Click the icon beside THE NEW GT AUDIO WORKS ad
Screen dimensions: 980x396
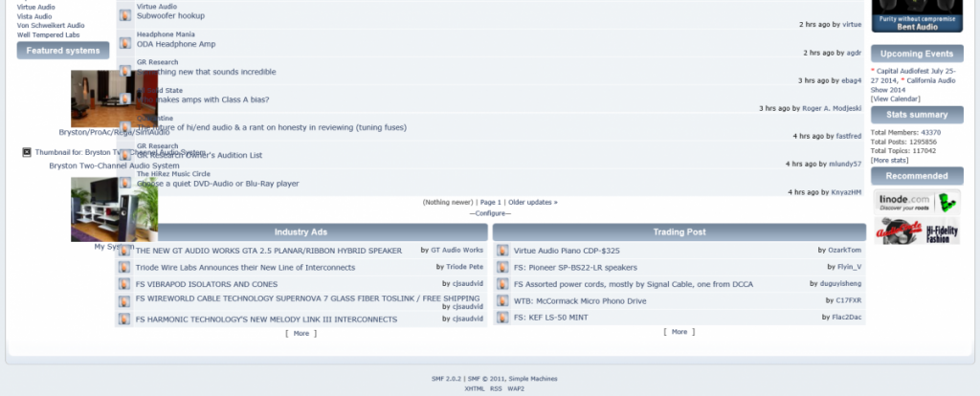(x=125, y=251)
